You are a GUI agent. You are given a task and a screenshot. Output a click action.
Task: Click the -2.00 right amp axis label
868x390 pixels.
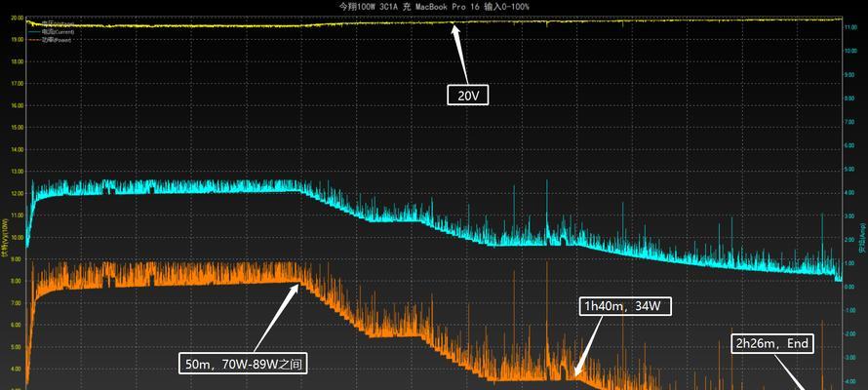click(x=850, y=334)
